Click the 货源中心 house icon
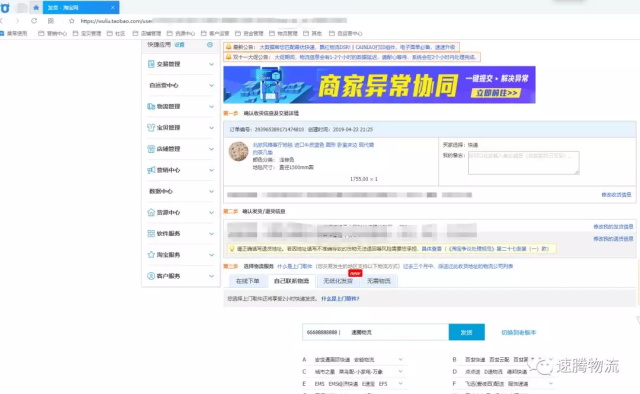The width and height of the screenshot is (640, 394). pyautogui.click(x=151, y=212)
